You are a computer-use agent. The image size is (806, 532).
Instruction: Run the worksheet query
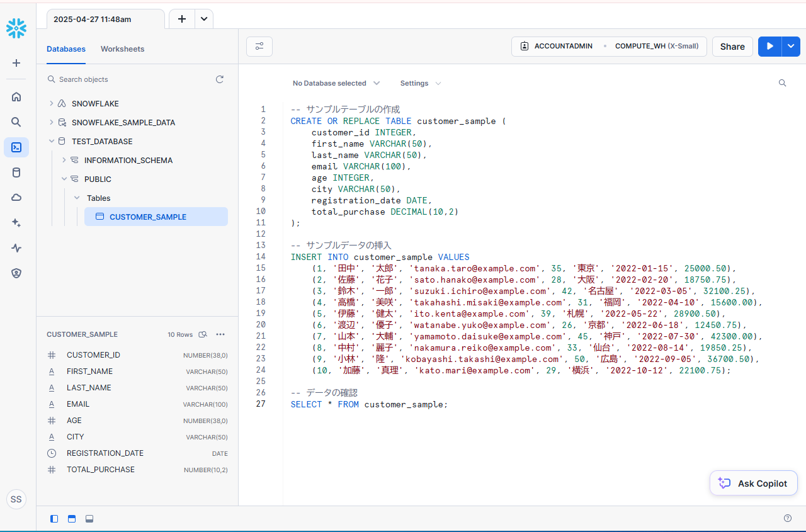click(x=769, y=47)
